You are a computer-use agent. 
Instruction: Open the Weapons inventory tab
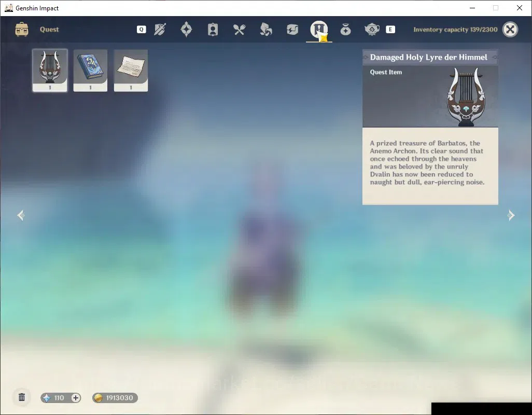(x=160, y=30)
